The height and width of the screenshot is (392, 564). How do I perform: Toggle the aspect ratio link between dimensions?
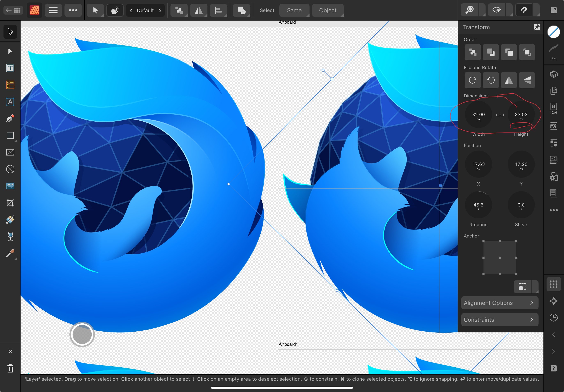(x=500, y=115)
